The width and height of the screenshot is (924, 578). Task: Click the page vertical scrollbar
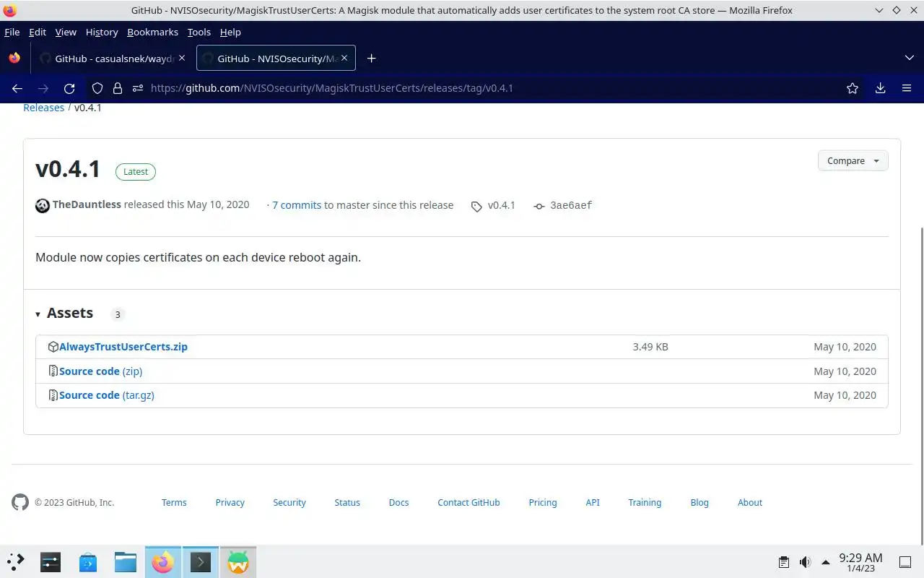pos(921,387)
